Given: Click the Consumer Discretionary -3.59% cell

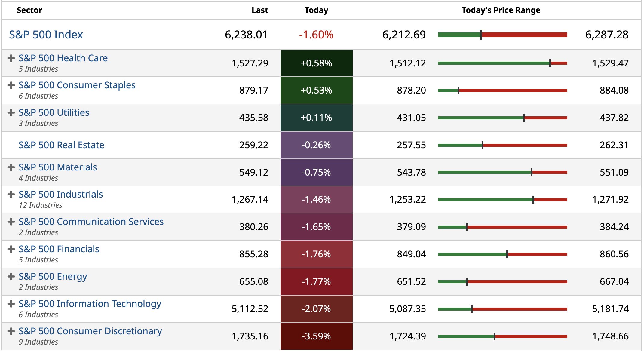Looking at the screenshot, I should click(x=316, y=336).
